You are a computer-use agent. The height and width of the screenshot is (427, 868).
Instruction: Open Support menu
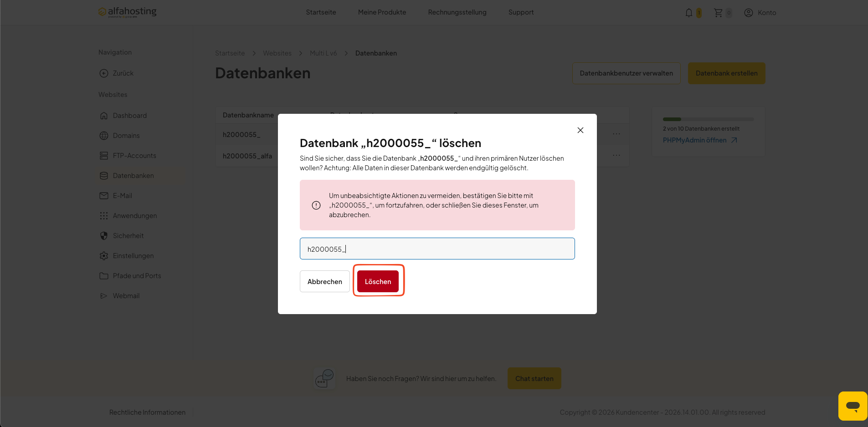521,12
